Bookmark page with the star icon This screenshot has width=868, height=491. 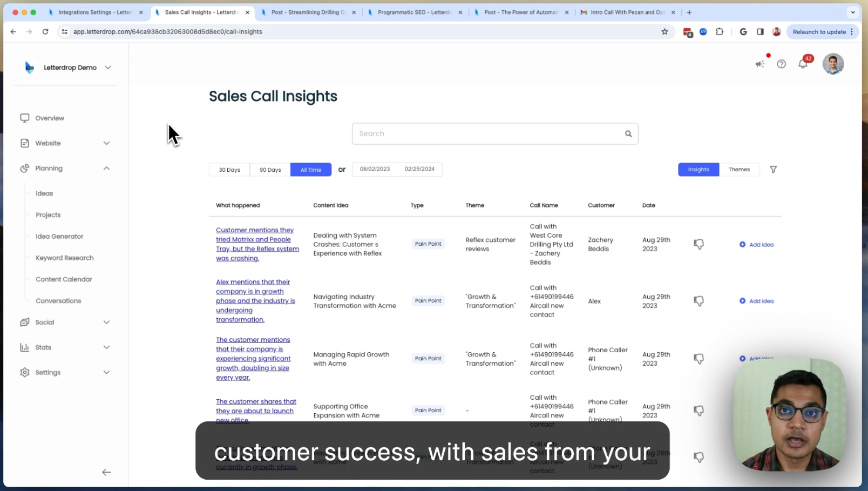pos(664,32)
